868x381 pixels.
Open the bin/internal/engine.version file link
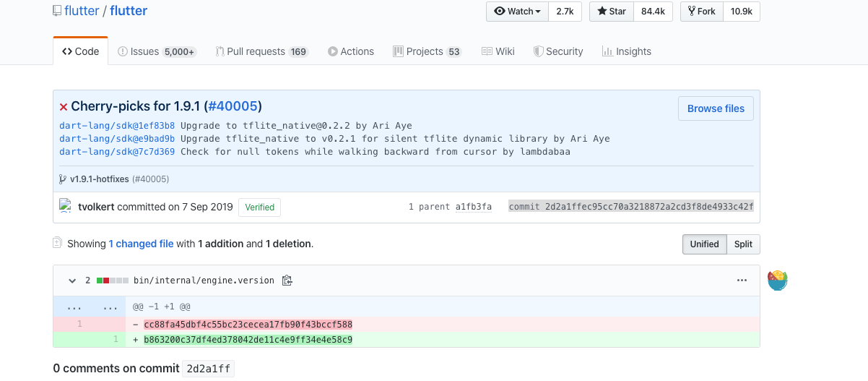point(204,281)
